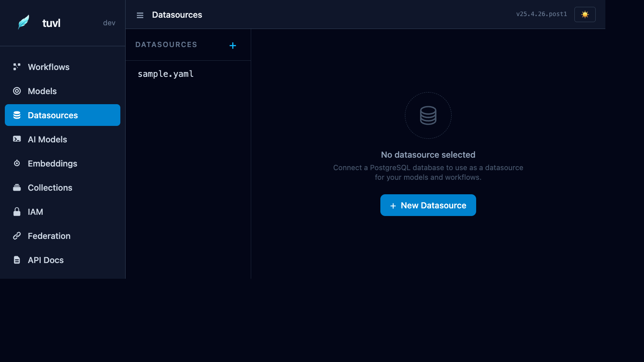The width and height of the screenshot is (644, 362).
Task: Toggle sidebar with hamburger menu icon
Action: [140, 15]
